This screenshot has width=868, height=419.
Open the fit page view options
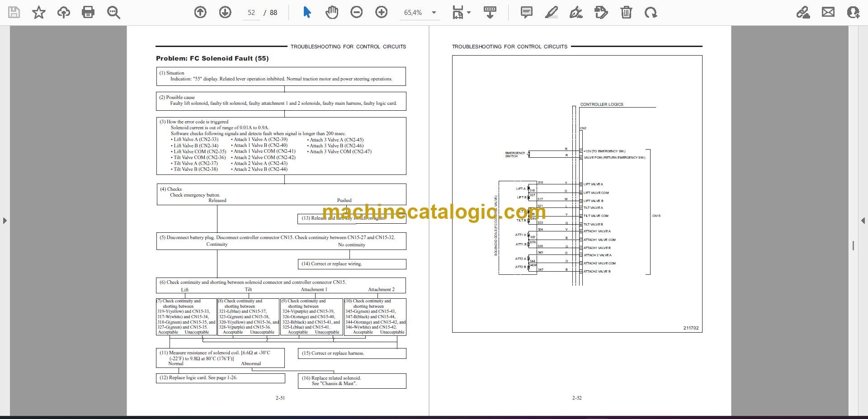coord(461,12)
